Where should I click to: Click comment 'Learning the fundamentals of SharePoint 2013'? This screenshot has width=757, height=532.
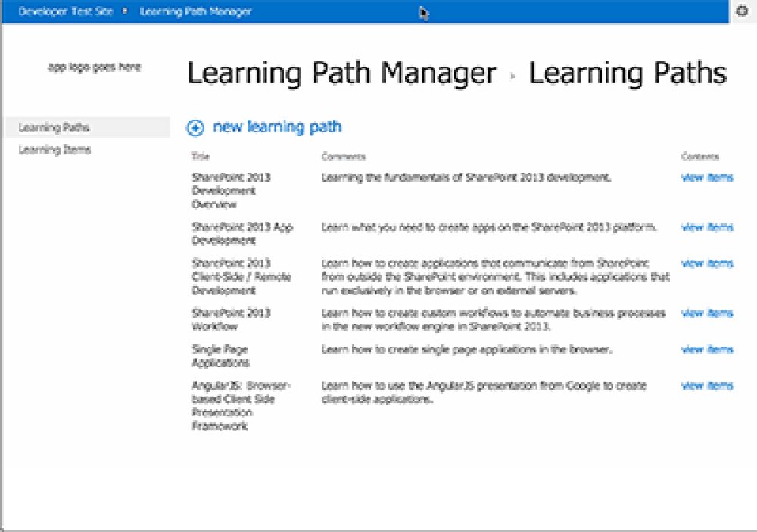tap(466, 177)
